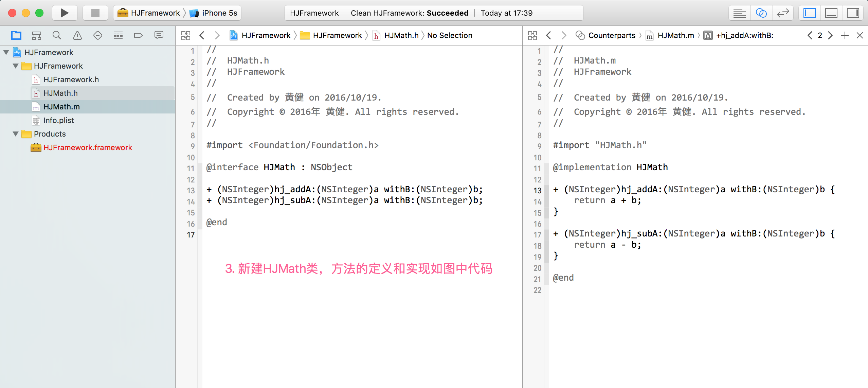Open No Selection symbol menu
Screen dimensions: 868x388
pos(450,35)
